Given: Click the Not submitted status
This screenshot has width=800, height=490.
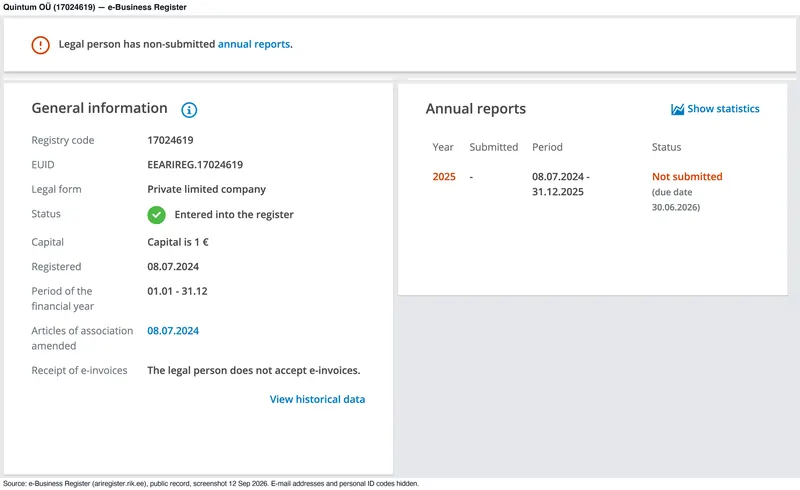Looking at the screenshot, I should (687, 177).
